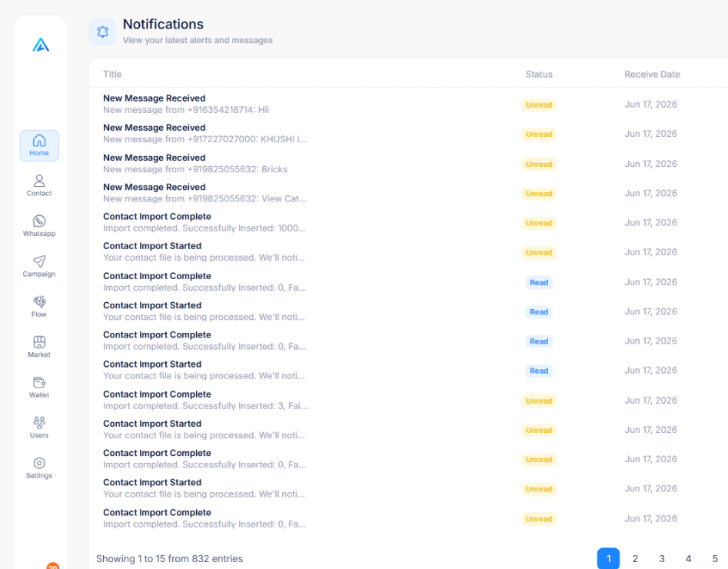
Task: Go to pagination page 2
Action: (x=635, y=559)
